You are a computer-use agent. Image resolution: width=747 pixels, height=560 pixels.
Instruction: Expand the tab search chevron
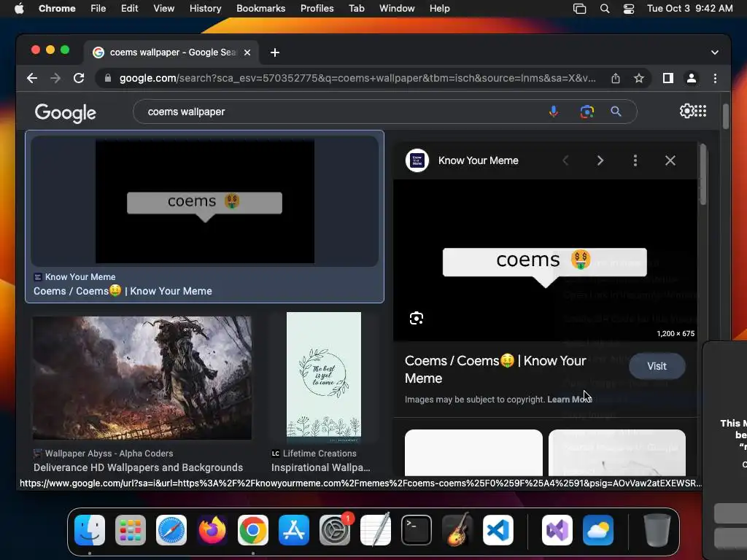[x=715, y=52]
